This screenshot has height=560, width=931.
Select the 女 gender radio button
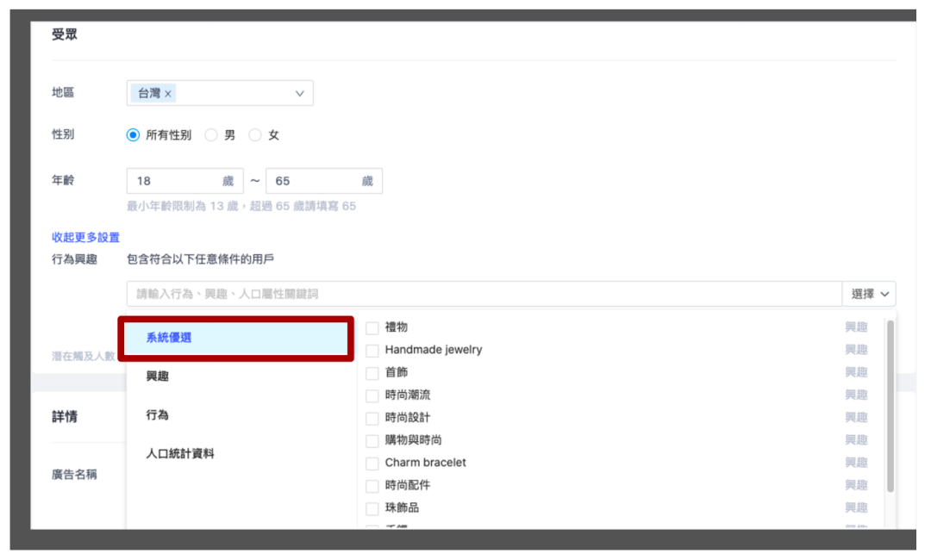tap(255, 134)
